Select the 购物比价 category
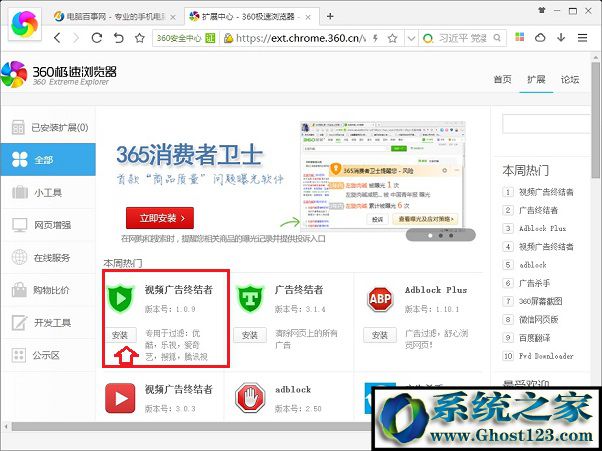The image size is (602, 451). pos(48,290)
